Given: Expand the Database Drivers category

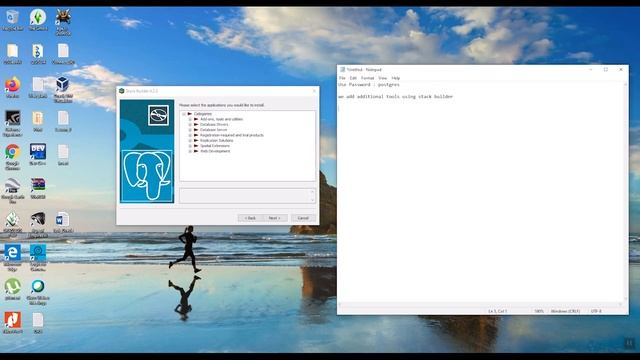Looking at the screenshot, I should 190,124.
